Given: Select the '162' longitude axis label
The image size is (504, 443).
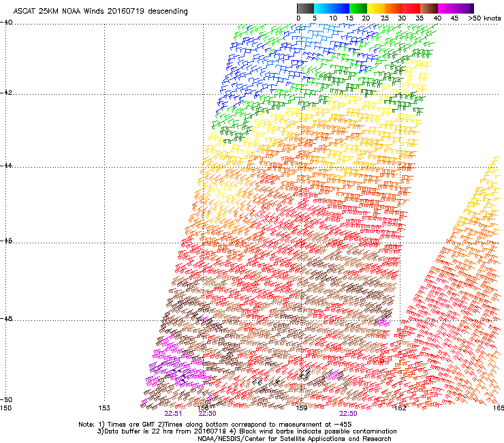Looking at the screenshot, I should pos(400,408).
